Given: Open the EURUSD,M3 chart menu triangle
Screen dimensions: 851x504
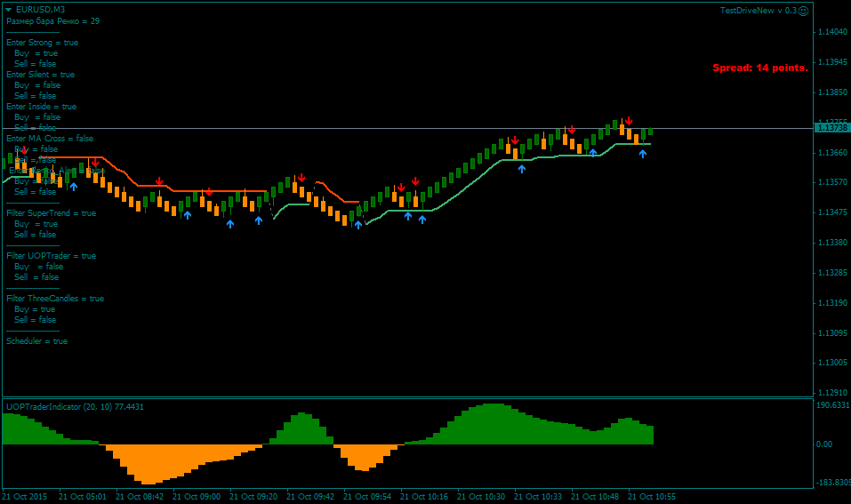Looking at the screenshot, I should [9, 10].
